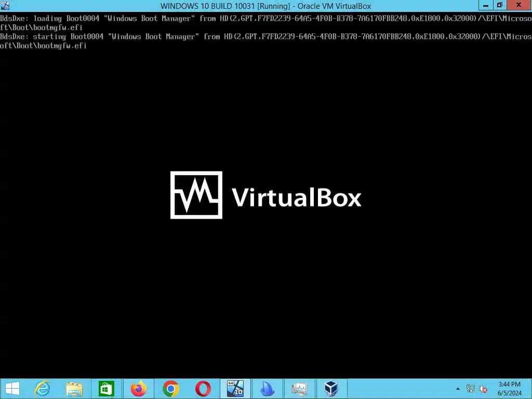Open the Windows Start button
This screenshot has width=532, height=399.
pos(12,389)
